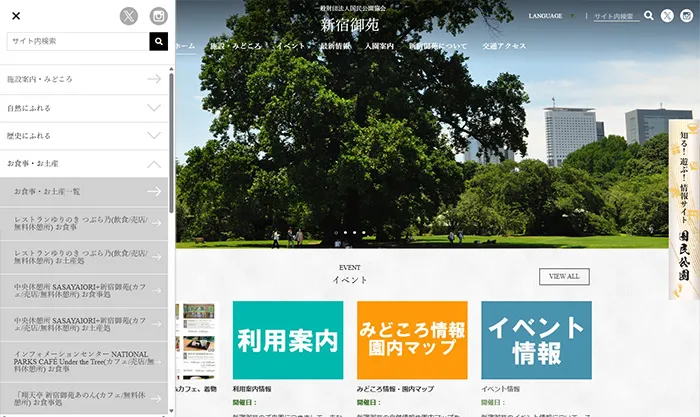This screenshot has height=417, width=700.
Task: Click arrow on SASAYAIORI お土産処 row
Action: point(156,324)
